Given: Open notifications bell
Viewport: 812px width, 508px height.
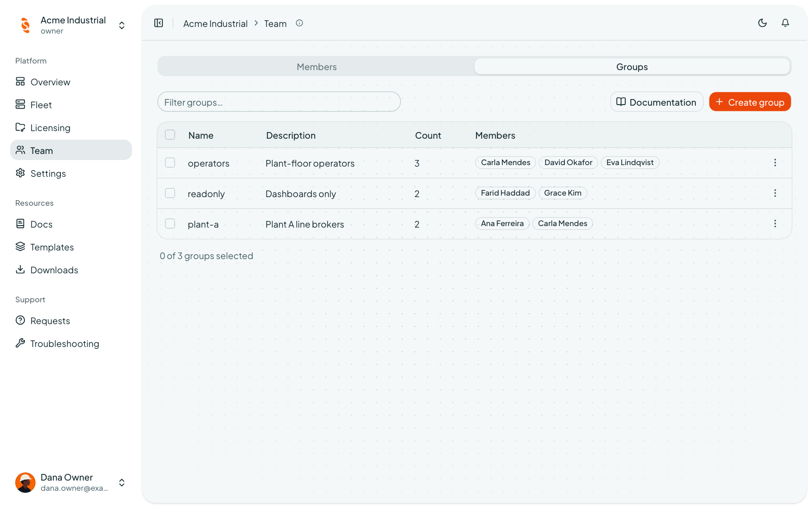Looking at the screenshot, I should click(x=785, y=23).
